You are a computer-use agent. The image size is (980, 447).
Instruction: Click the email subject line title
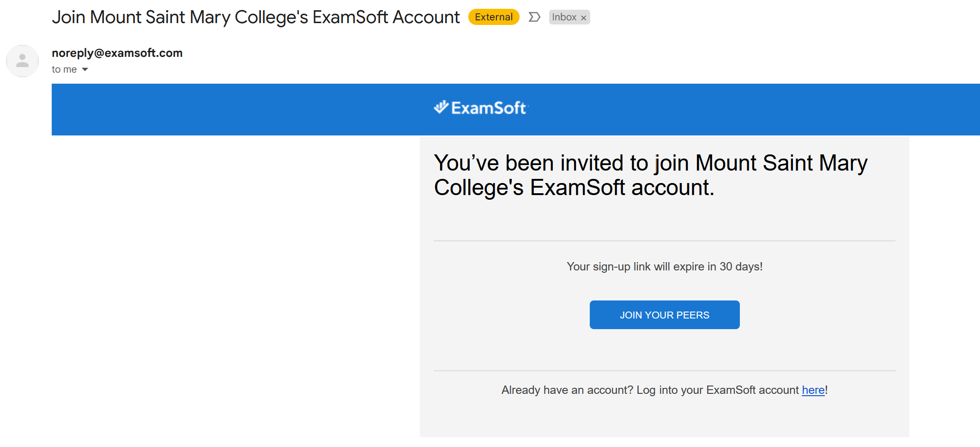pyautogui.click(x=256, y=17)
